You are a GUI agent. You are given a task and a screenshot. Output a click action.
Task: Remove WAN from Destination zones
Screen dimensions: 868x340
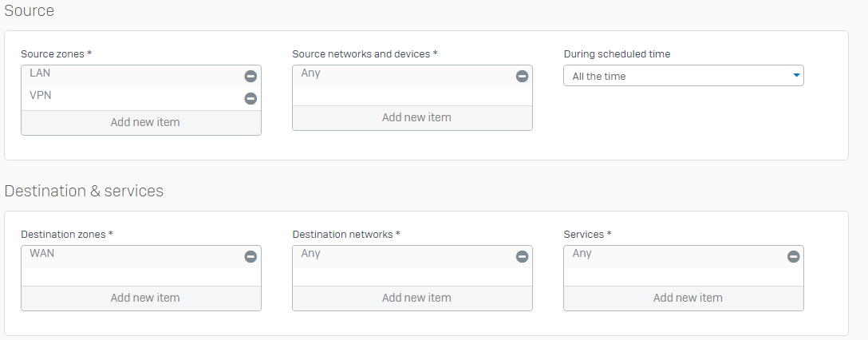pyautogui.click(x=251, y=256)
